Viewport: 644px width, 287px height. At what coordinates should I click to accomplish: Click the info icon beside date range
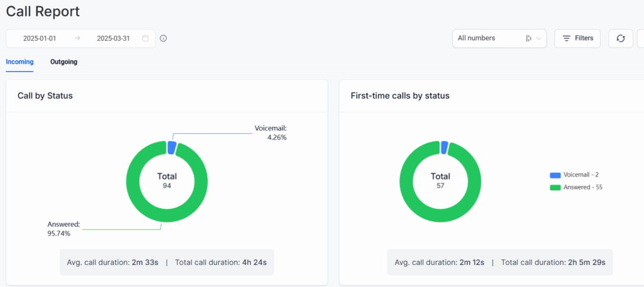pos(164,38)
